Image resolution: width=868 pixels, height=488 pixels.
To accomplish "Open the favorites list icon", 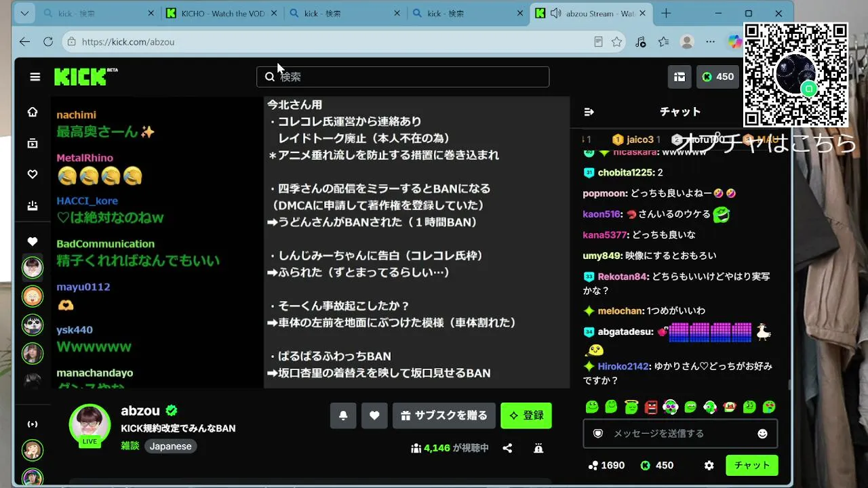I will click(x=664, y=42).
